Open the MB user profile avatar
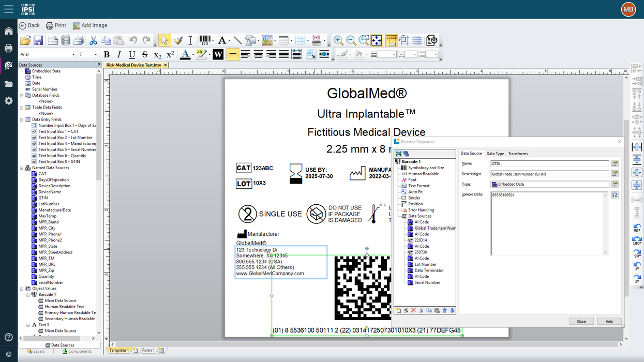644x362 pixels. coord(628,9)
